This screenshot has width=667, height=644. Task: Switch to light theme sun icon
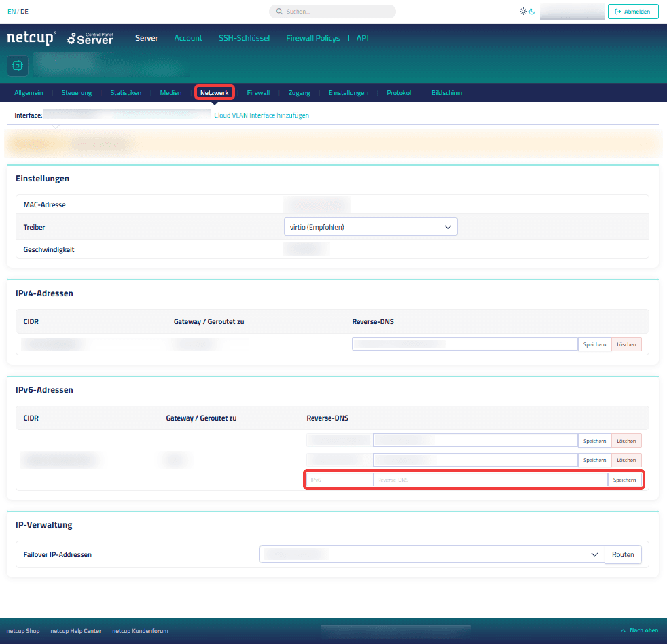(523, 12)
